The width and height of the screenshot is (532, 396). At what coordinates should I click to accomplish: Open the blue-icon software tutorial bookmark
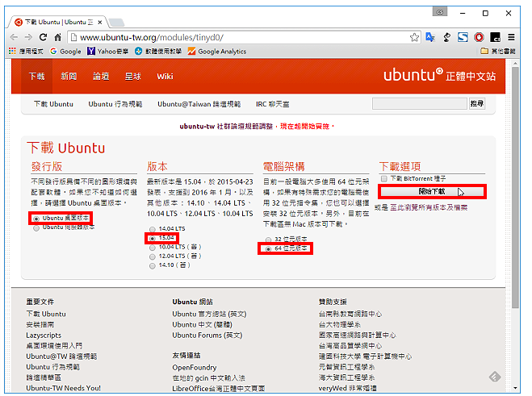click(157, 51)
